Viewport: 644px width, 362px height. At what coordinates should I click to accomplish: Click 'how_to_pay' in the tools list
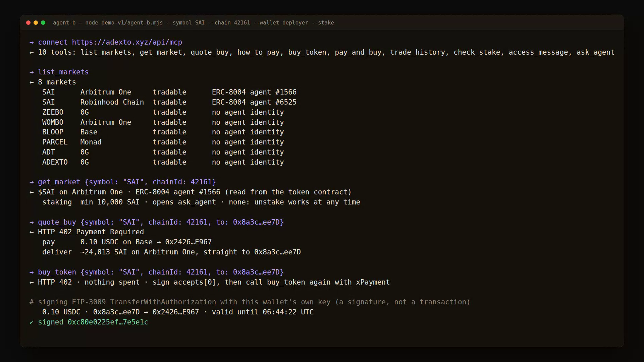[259, 52]
